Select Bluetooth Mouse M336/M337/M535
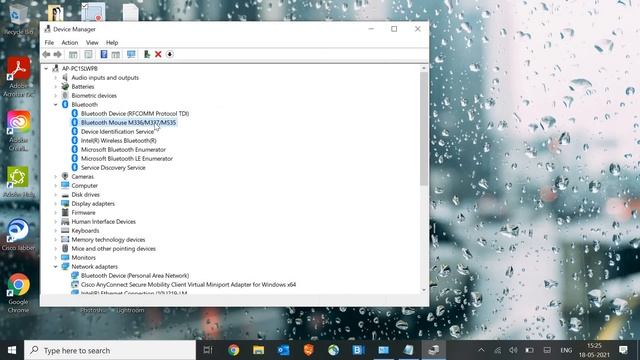Screen dimensions: 640x360 point(128,122)
